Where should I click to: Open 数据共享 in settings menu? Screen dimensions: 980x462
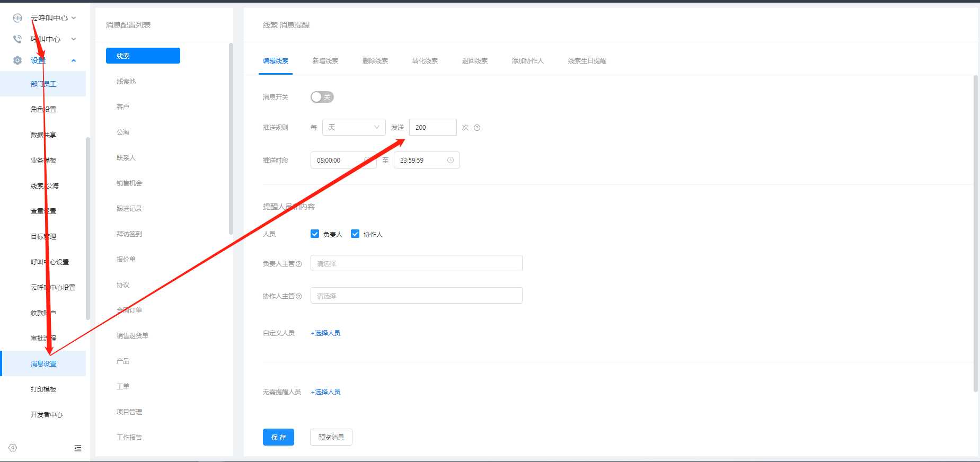(43, 135)
